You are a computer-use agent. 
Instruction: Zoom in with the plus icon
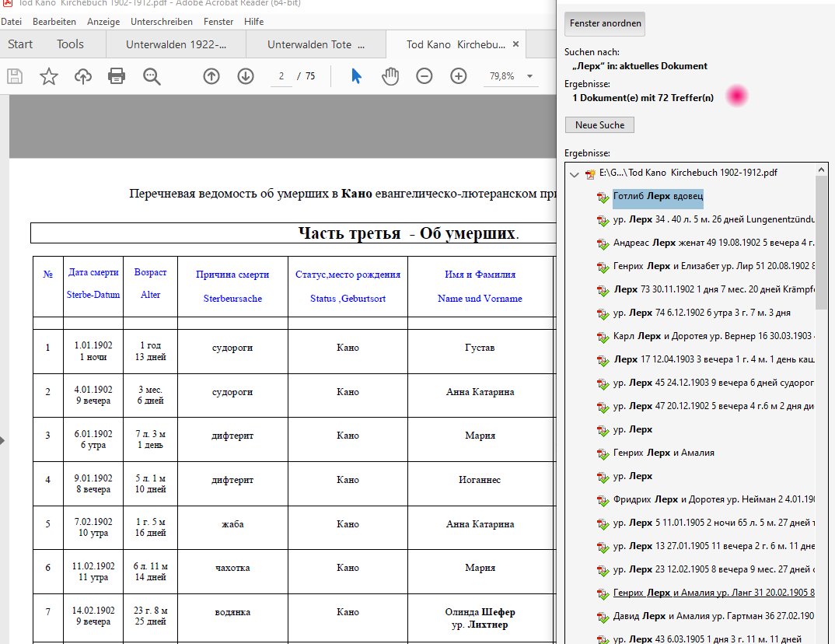pyautogui.click(x=459, y=76)
